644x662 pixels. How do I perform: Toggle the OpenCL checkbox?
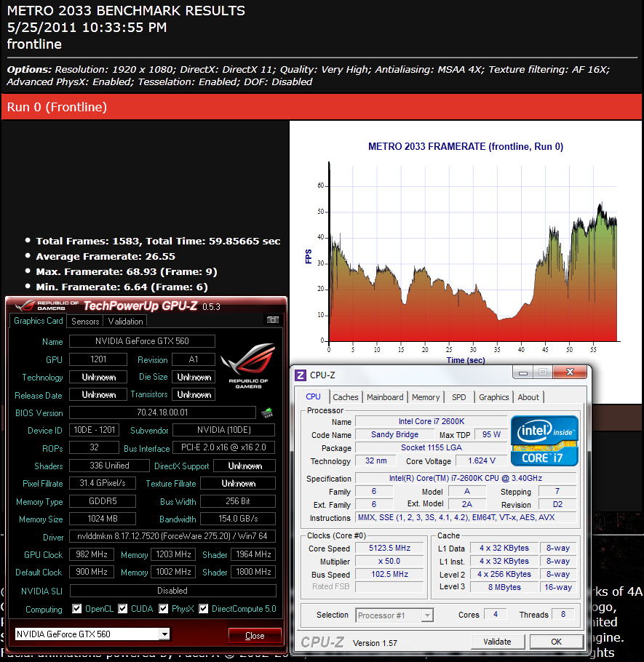(76, 608)
